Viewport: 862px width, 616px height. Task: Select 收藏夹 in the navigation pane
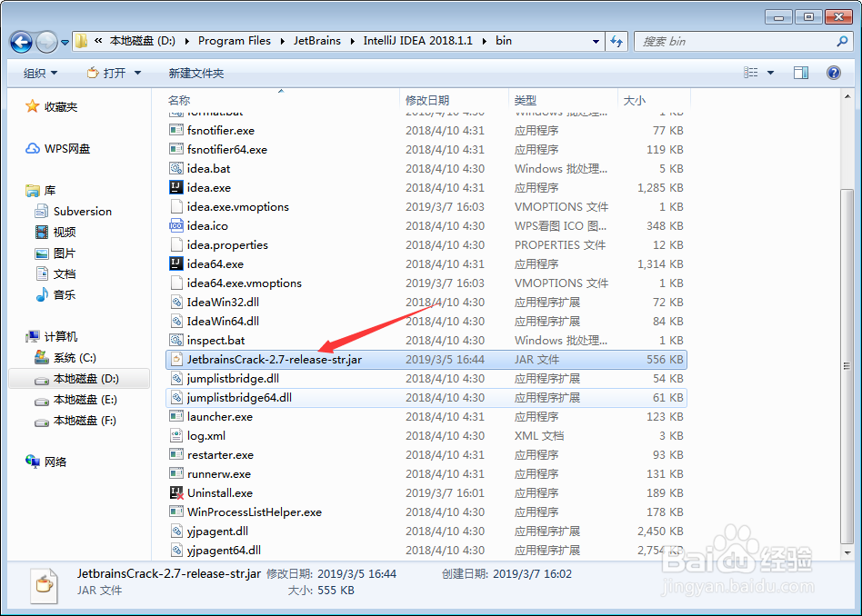pos(52,106)
